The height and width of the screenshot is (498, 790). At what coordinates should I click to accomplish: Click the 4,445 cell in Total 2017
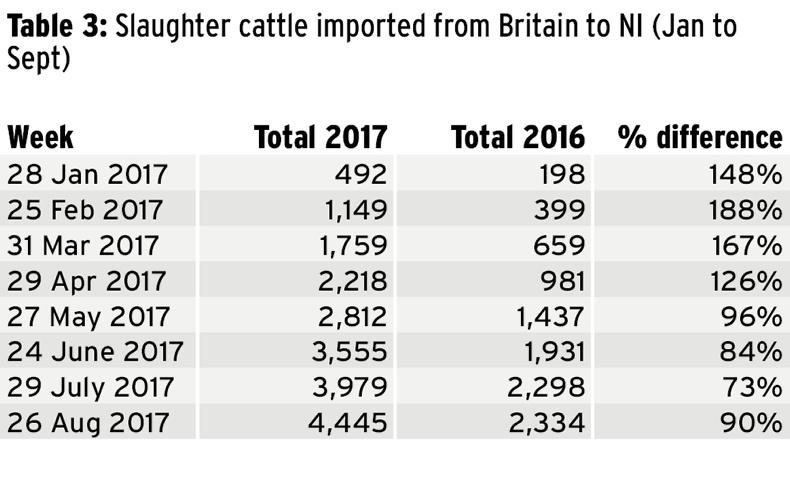[347, 422]
